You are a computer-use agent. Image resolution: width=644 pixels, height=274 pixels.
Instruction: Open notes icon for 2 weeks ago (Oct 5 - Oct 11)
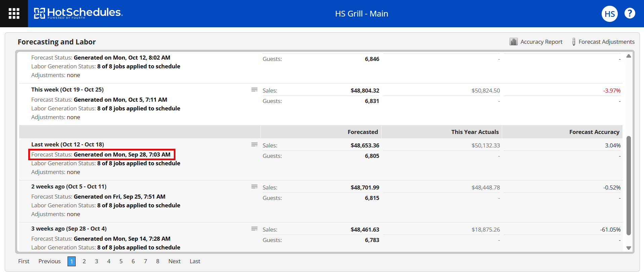pos(254,186)
